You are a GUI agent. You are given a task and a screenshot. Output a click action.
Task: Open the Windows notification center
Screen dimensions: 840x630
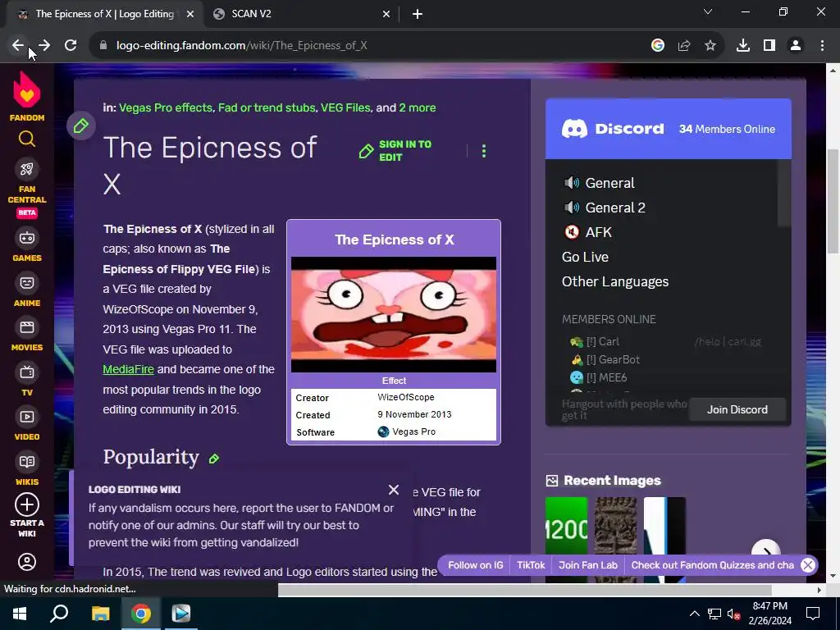point(813,614)
